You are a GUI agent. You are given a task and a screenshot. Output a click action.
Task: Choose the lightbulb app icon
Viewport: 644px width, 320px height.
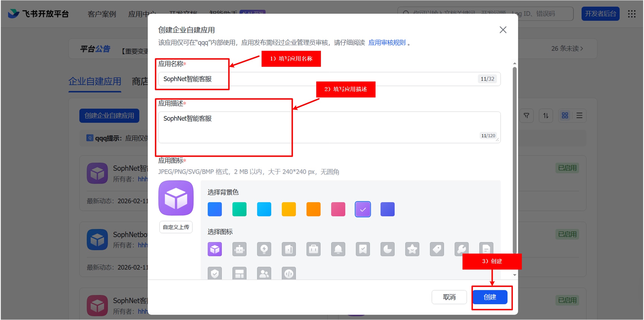pos(264,249)
